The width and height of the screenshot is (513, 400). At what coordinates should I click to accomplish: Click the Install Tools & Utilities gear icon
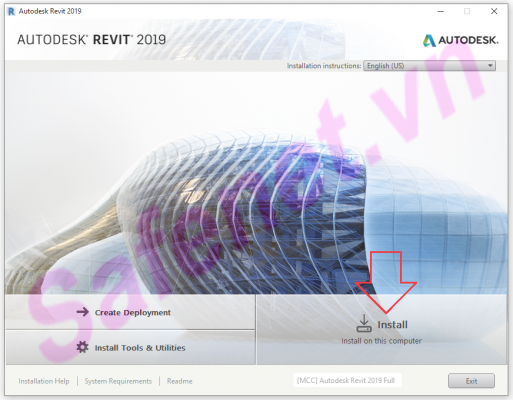pos(82,347)
